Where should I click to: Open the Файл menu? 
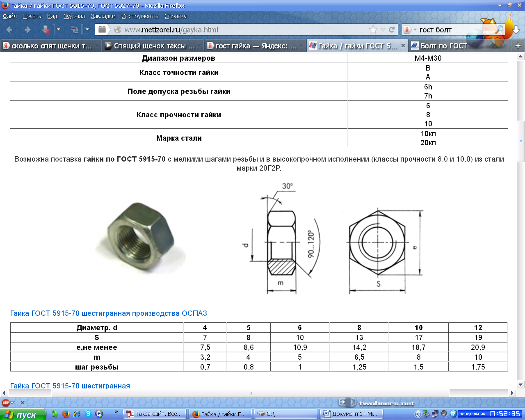tap(10, 16)
